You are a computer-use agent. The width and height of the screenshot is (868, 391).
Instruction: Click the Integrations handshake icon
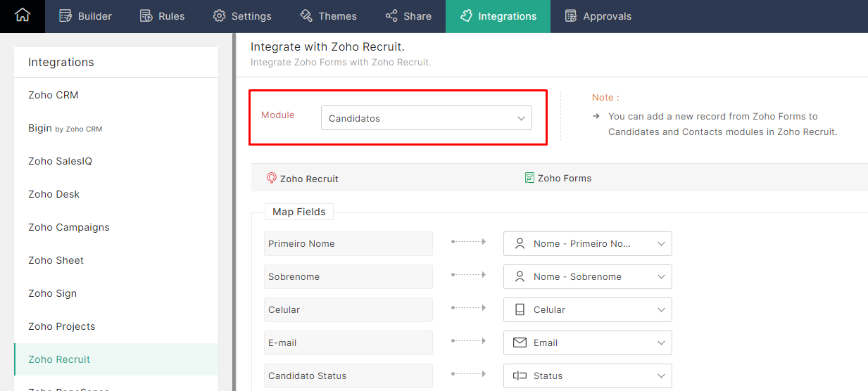click(466, 16)
